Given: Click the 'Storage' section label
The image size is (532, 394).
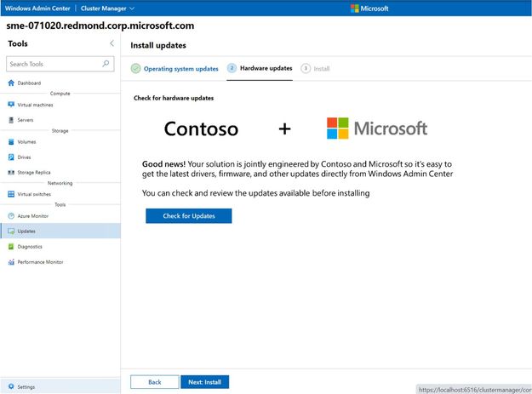Looking at the screenshot, I should pyautogui.click(x=60, y=130).
